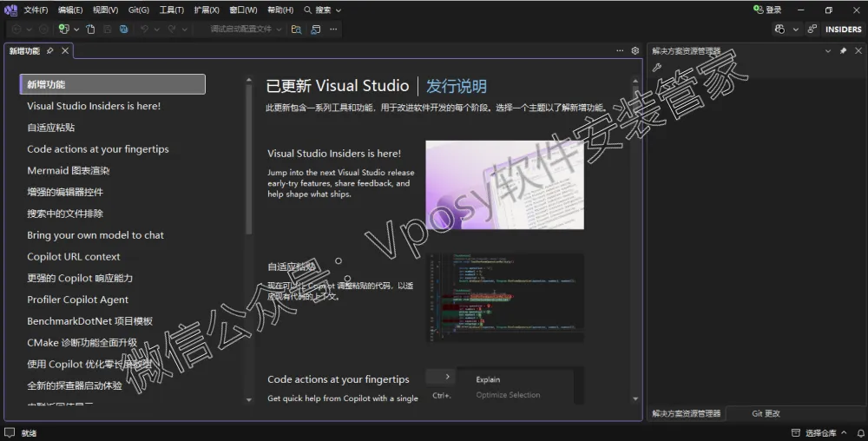
Task: Click the send feedback person icon
Action: tap(812, 30)
